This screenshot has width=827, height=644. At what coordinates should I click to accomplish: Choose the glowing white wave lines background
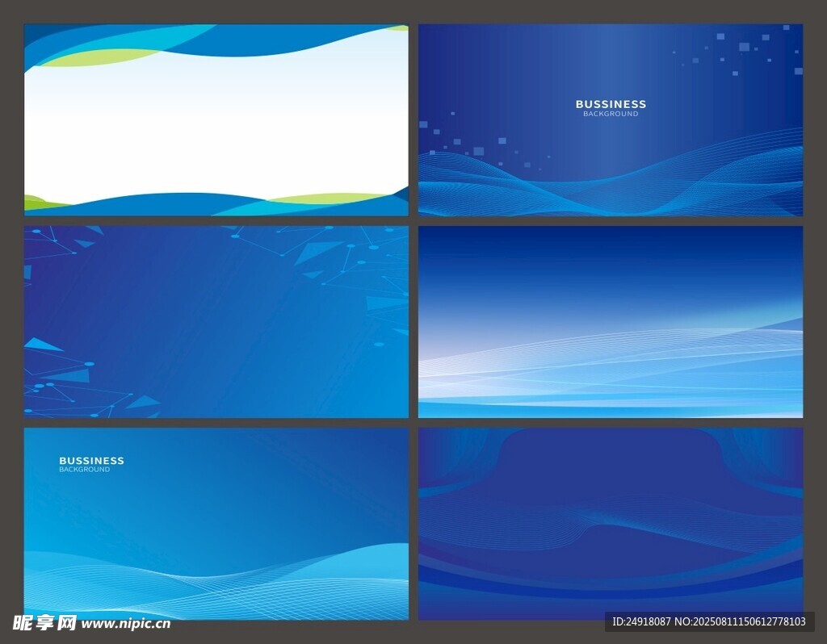611,321
